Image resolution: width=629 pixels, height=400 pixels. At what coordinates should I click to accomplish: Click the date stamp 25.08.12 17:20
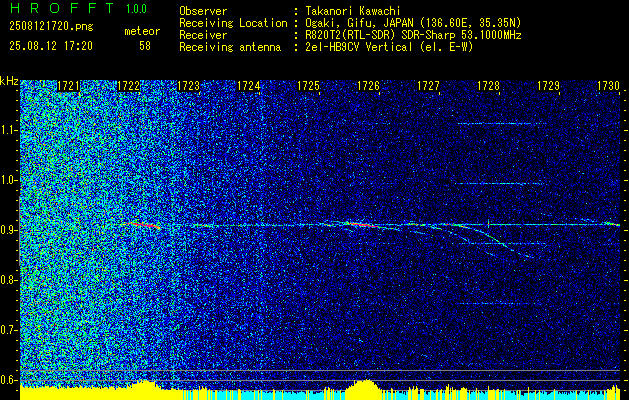(x=51, y=46)
